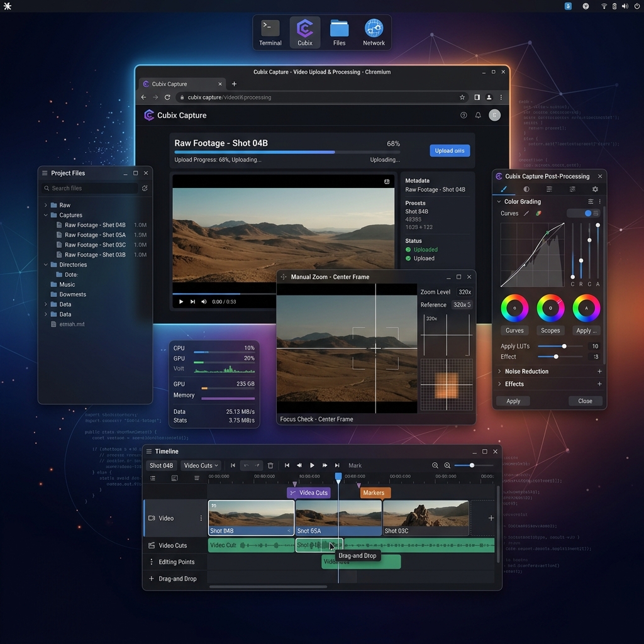Select the color grading brush tab
The width and height of the screenshot is (644, 644).
tap(504, 189)
